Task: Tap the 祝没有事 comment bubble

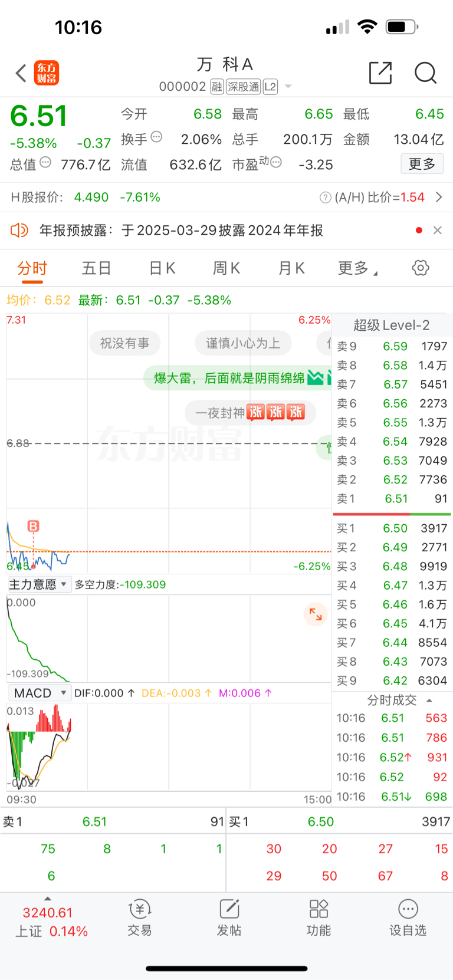Action: coord(124,343)
